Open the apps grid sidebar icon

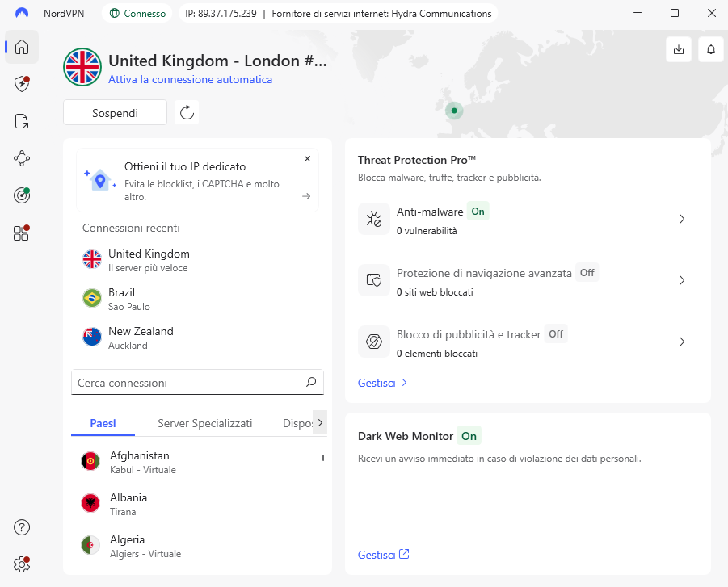pos(21,233)
